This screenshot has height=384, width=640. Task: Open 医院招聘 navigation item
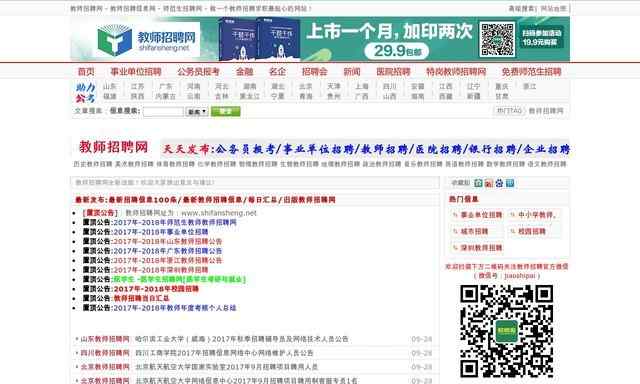click(x=393, y=71)
